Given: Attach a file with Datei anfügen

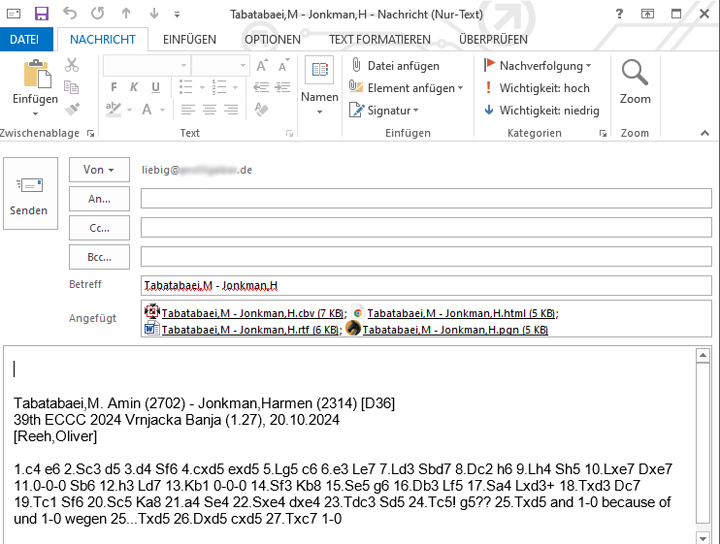Looking at the screenshot, I should pyautogui.click(x=394, y=65).
